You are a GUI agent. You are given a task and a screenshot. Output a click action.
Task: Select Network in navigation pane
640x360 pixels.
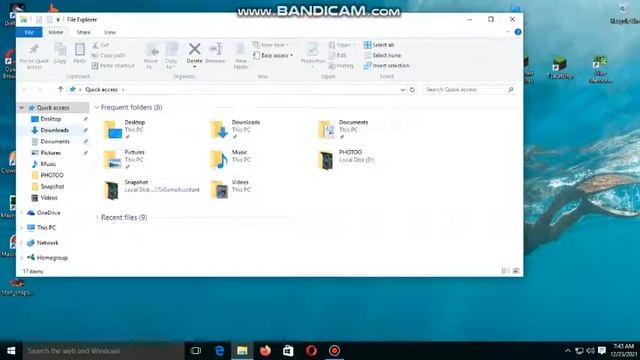point(47,242)
